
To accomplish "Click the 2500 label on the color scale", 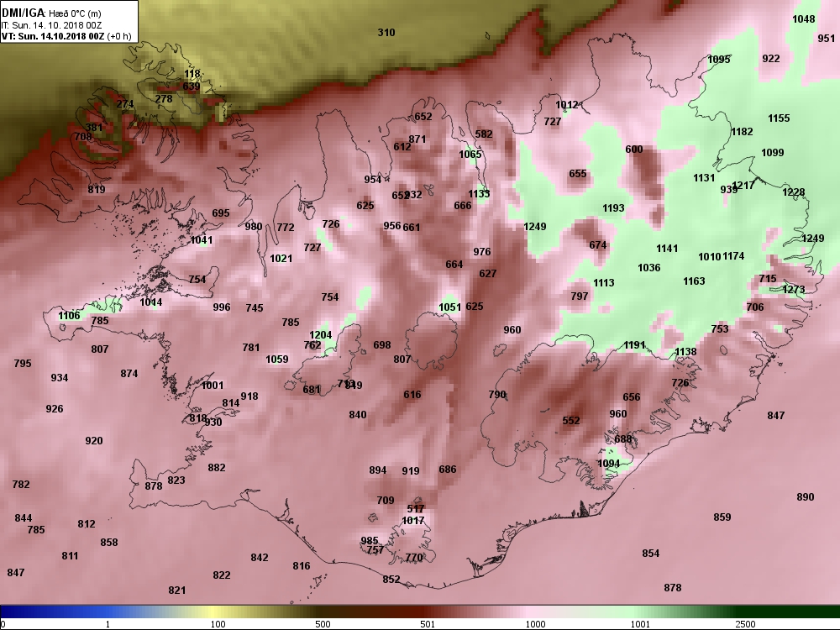I will [x=745, y=624].
